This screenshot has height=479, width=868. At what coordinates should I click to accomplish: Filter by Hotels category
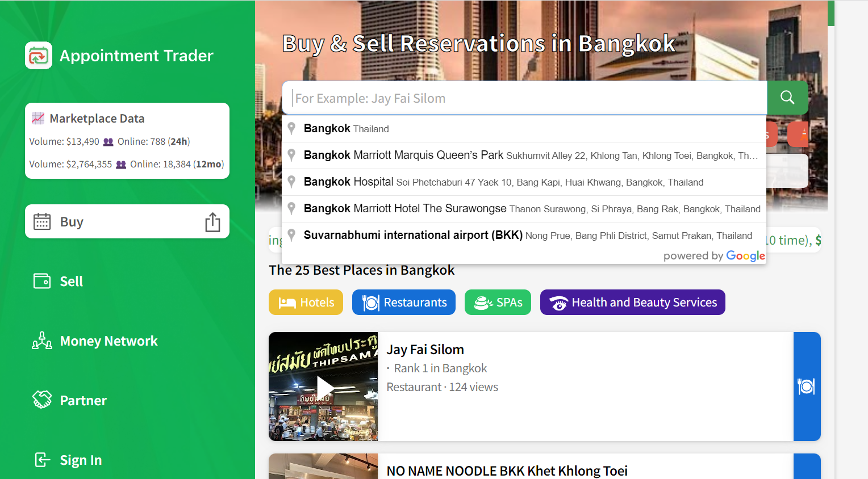(x=306, y=302)
